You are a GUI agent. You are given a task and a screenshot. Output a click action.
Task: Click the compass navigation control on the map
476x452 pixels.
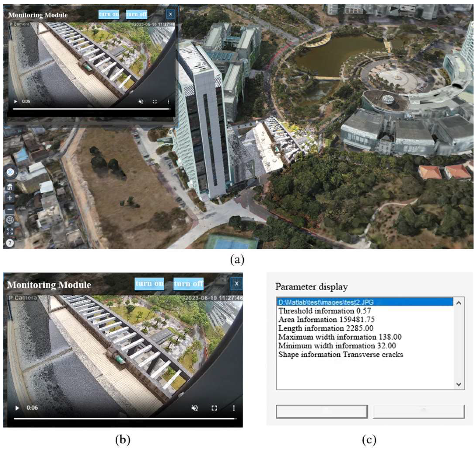point(10,172)
